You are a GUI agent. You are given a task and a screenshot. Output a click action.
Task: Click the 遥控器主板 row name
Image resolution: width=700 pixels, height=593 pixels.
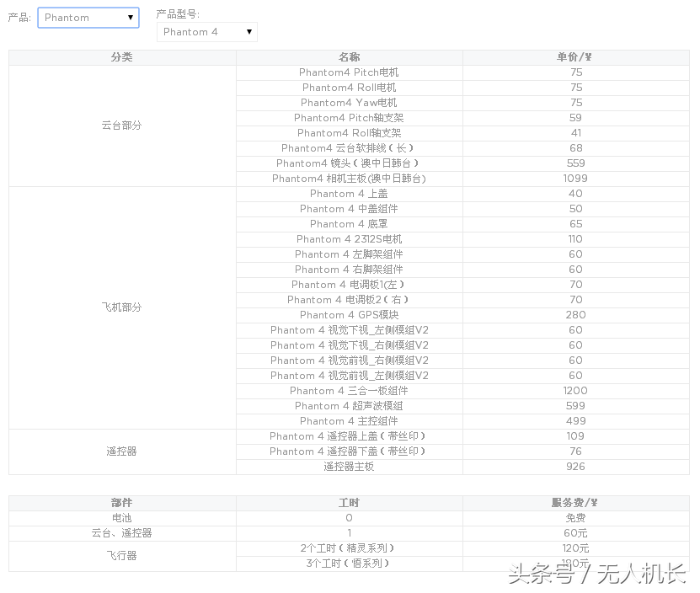pyautogui.click(x=349, y=467)
